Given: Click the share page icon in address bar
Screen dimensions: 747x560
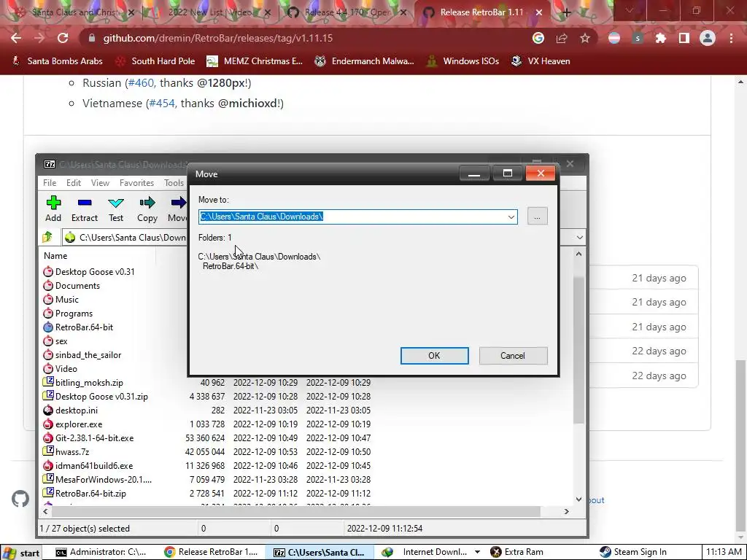Looking at the screenshot, I should 562,38.
